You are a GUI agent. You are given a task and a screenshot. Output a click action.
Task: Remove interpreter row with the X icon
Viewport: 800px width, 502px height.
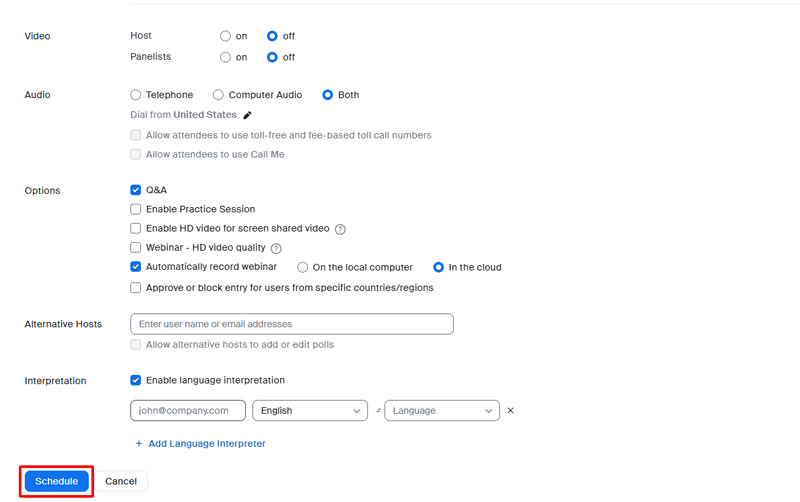click(x=510, y=411)
